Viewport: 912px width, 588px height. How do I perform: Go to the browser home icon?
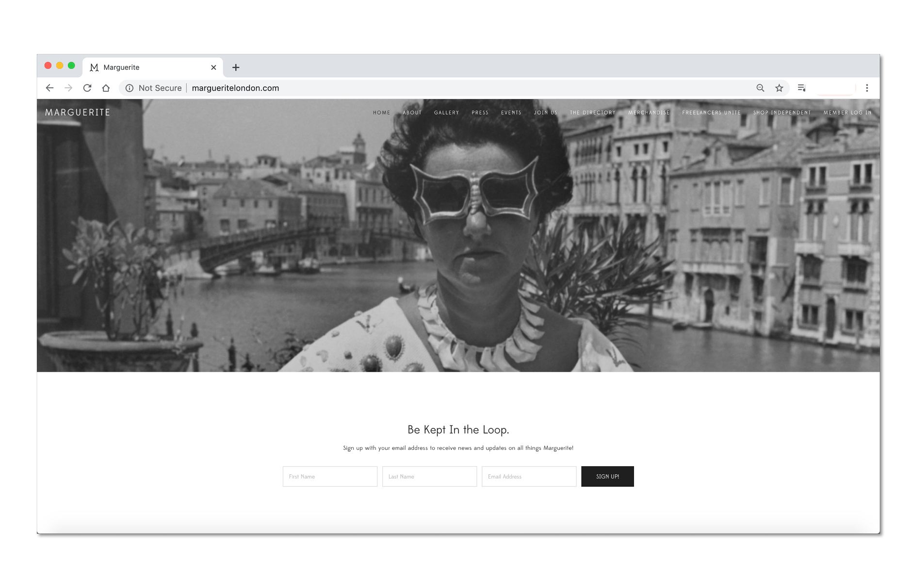106,88
